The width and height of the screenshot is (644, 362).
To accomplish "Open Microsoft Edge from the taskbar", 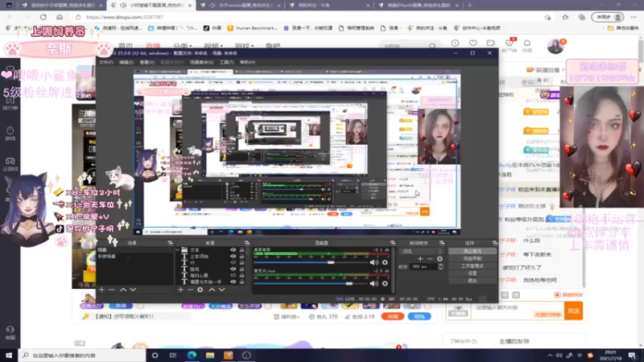I will coord(192,356).
